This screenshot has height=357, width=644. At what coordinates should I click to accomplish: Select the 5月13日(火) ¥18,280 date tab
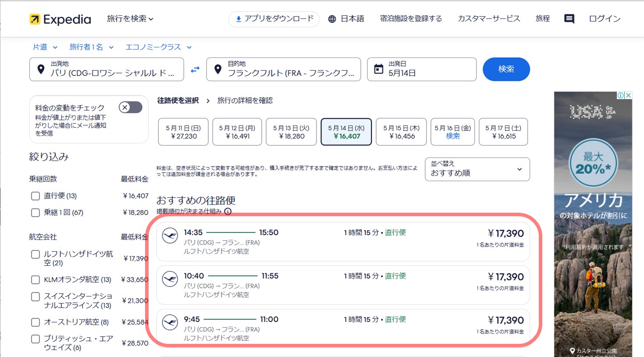click(291, 132)
